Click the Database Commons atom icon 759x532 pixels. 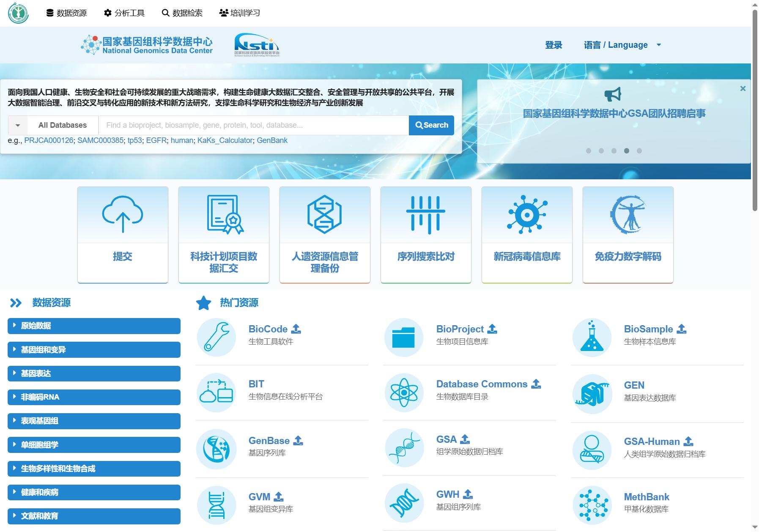pyautogui.click(x=404, y=392)
